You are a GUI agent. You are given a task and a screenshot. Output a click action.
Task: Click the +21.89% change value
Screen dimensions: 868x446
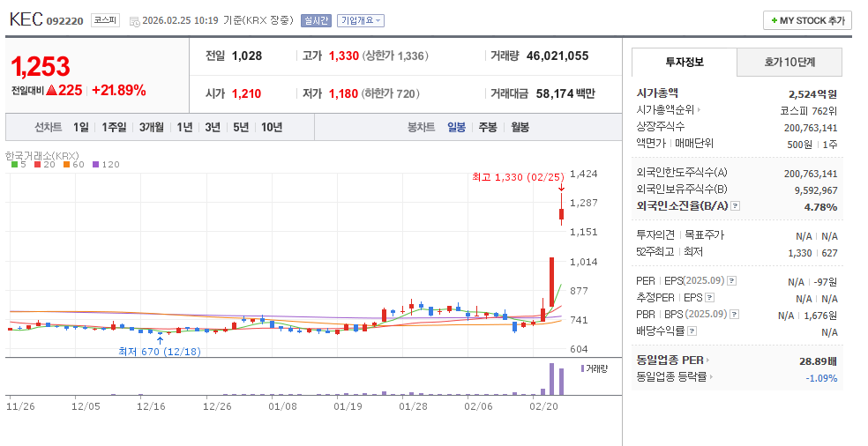tap(119, 90)
